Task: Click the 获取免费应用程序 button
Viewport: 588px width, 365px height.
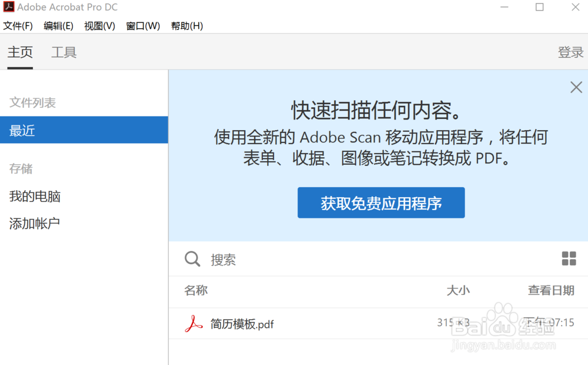Action: (x=381, y=203)
